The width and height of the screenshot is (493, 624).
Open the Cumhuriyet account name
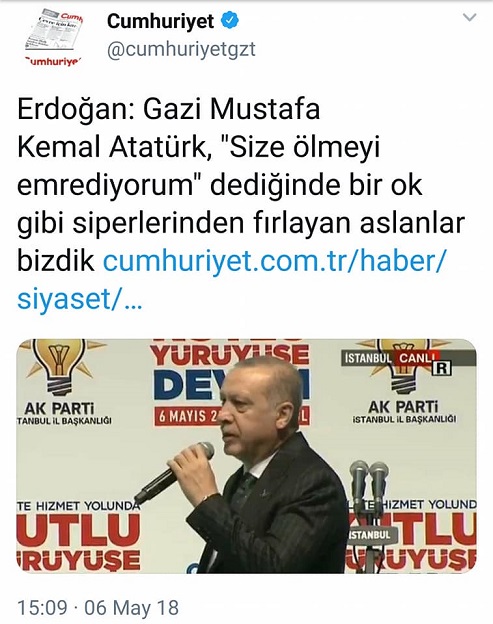tap(160, 21)
